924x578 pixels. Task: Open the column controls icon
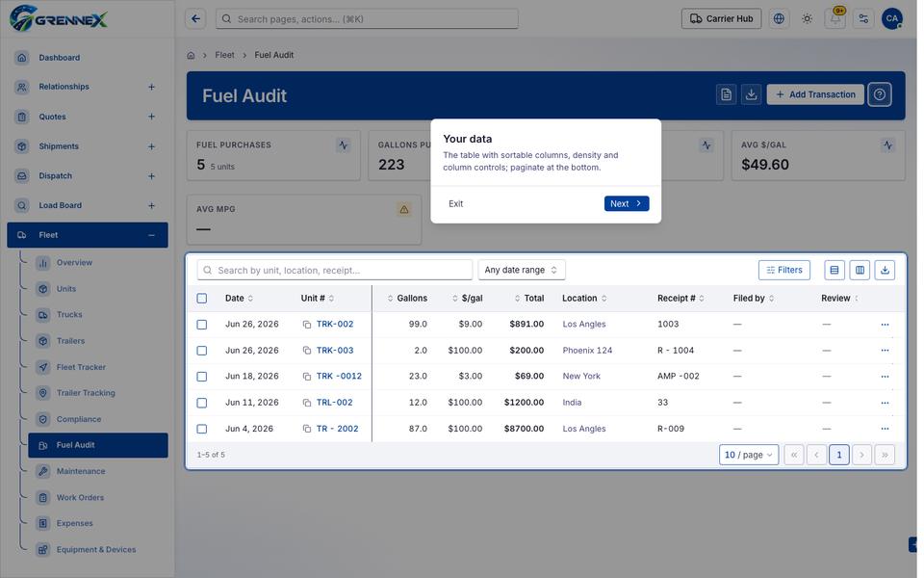[860, 270]
